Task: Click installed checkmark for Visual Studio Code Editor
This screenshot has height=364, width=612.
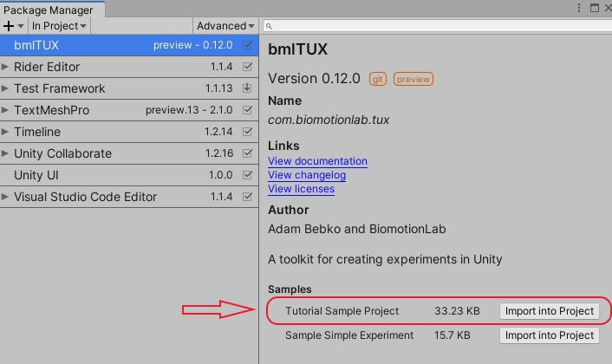Action: pyautogui.click(x=247, y=197)
